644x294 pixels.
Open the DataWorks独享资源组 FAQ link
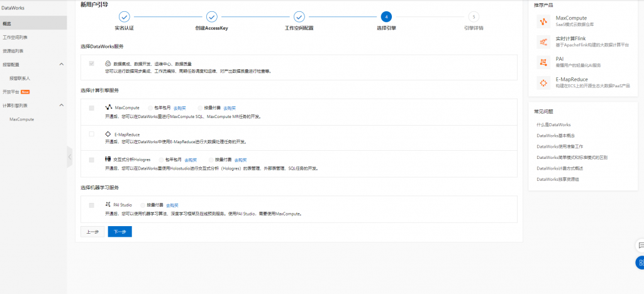(557, 179)
